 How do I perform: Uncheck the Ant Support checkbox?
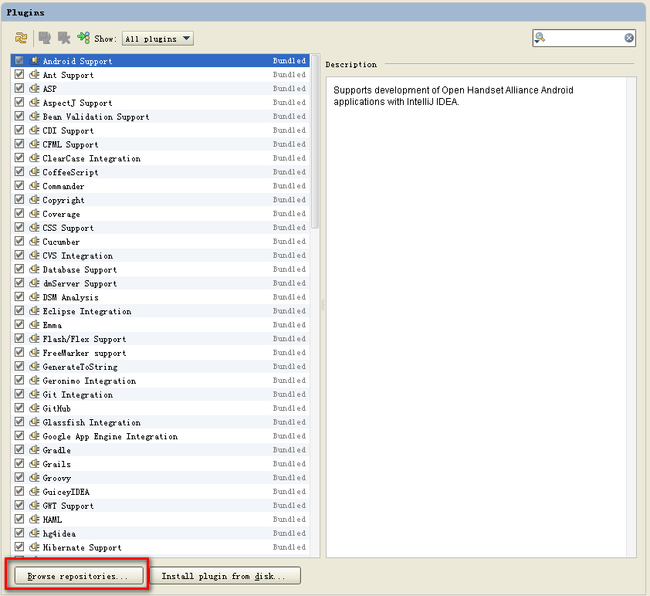(19, 74)
